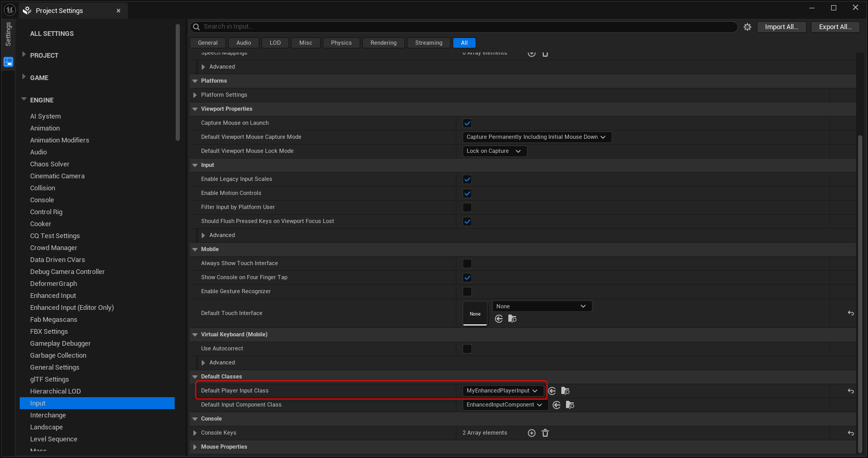Enable Use Autocorrect checkbox
Viewport: 868px width, 458px height.
click(467, 349)
